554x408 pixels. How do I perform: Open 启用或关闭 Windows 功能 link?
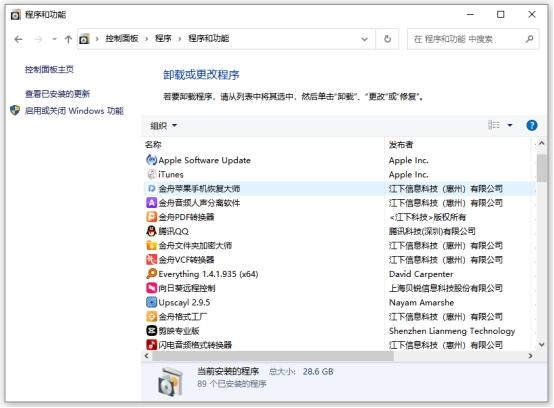(x=74, y=111)
